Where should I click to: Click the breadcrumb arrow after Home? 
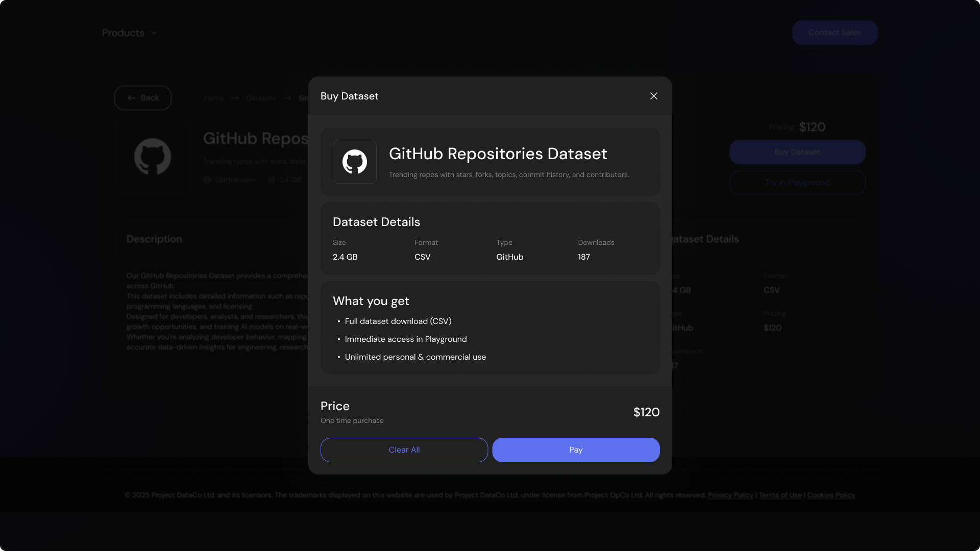click(234, 98)
